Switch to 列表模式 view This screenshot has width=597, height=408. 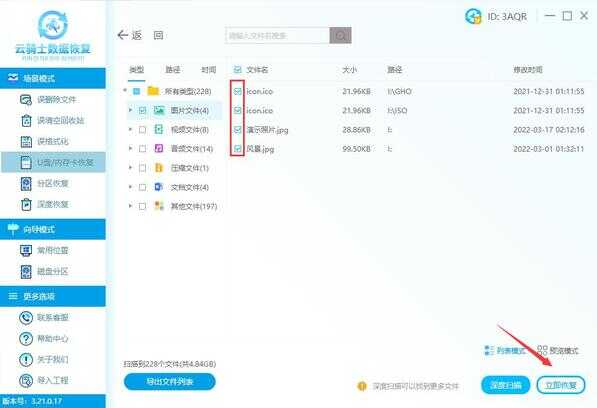coord(505,350)
